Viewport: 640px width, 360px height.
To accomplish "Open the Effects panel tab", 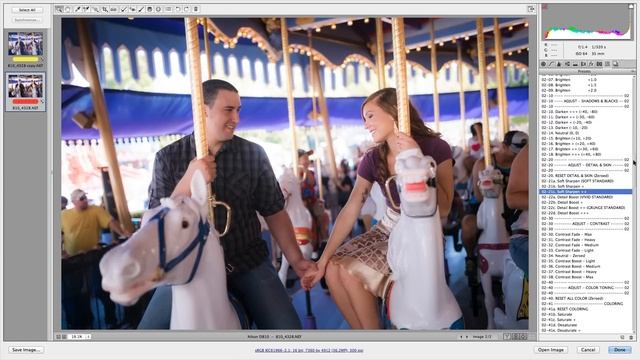I will (x=591, y=64).
